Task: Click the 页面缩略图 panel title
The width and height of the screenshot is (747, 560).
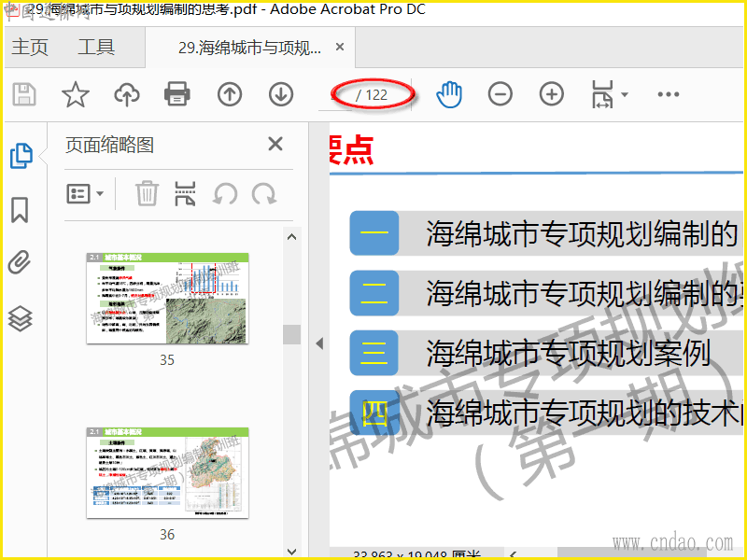Action: (109, 145)
